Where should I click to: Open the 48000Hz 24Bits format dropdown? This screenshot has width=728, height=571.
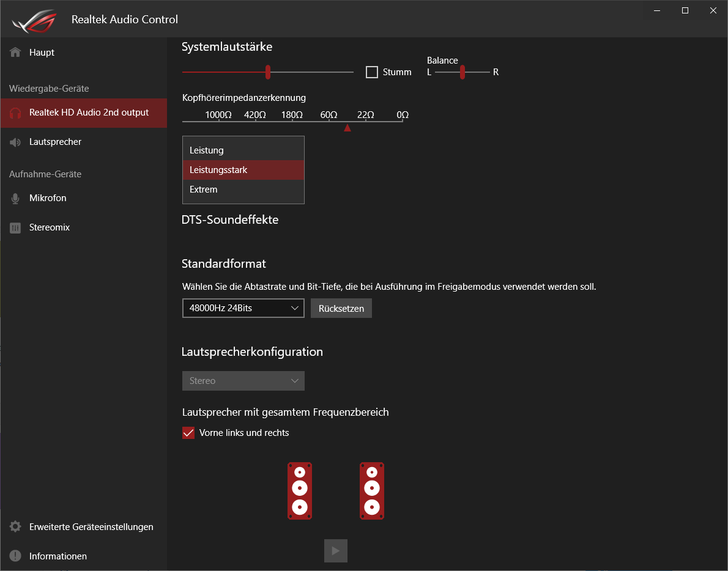click(x=243, y=309)
